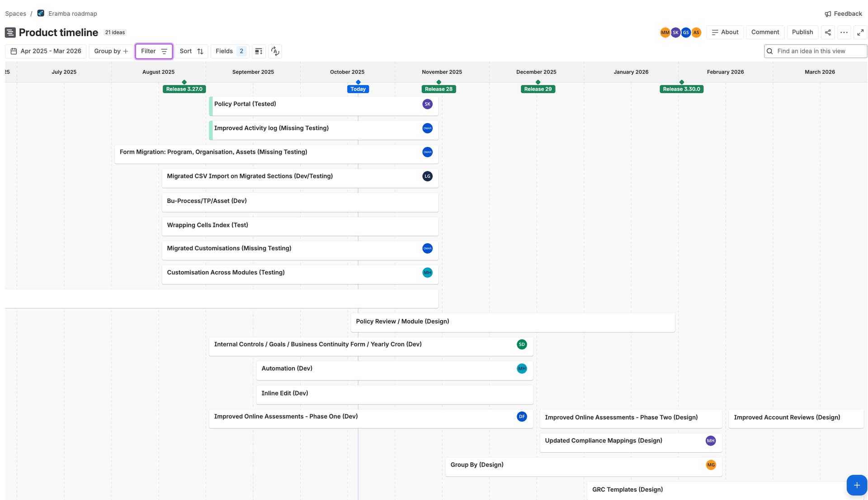This screenshot has height=500, width=868.
Task: Open the Sort options
Action: pyautogui.click(x=191, y=51)
